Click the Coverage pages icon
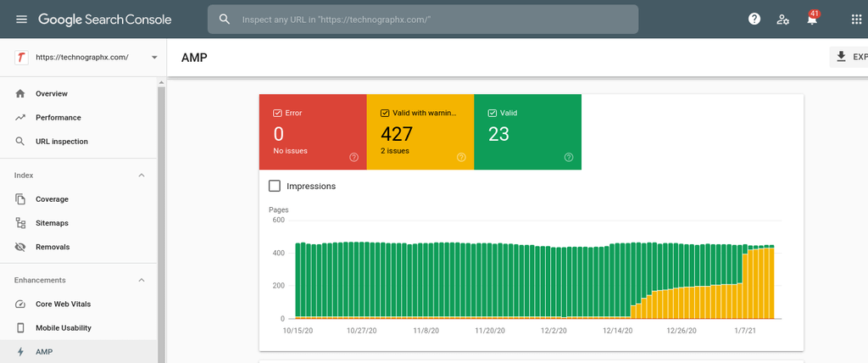Screen dimensions: 868x363 click(x=20, y=199)
